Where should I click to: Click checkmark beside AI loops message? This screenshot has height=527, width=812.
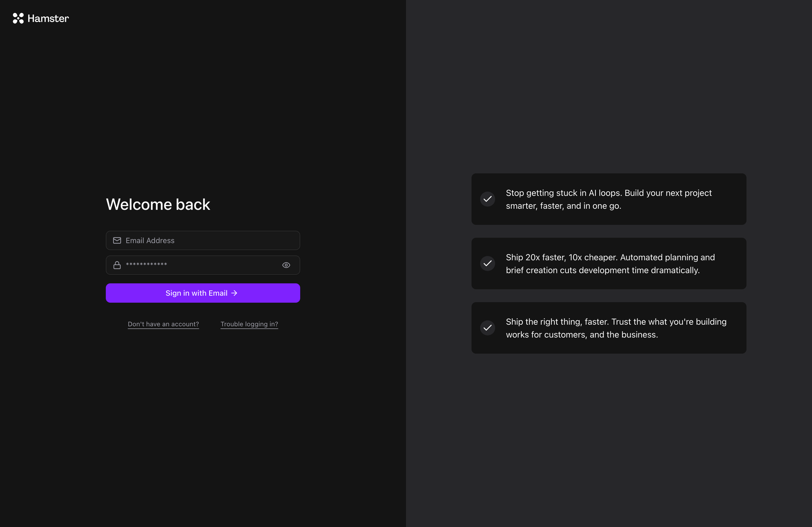[x=488, y=199]
